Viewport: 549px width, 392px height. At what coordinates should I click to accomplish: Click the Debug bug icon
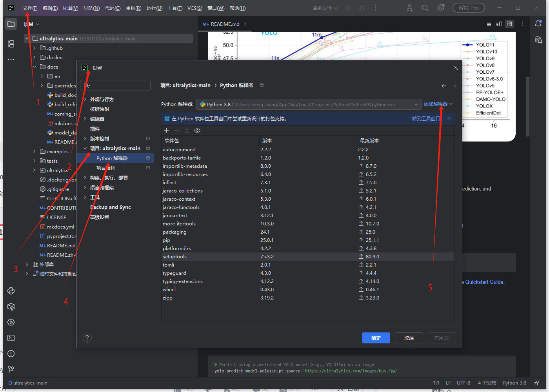point(362,8)
